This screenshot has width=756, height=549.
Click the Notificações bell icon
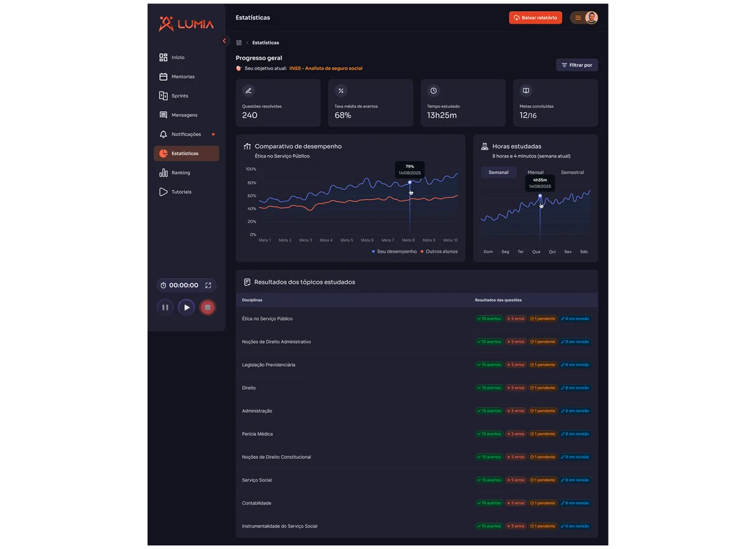163,135
